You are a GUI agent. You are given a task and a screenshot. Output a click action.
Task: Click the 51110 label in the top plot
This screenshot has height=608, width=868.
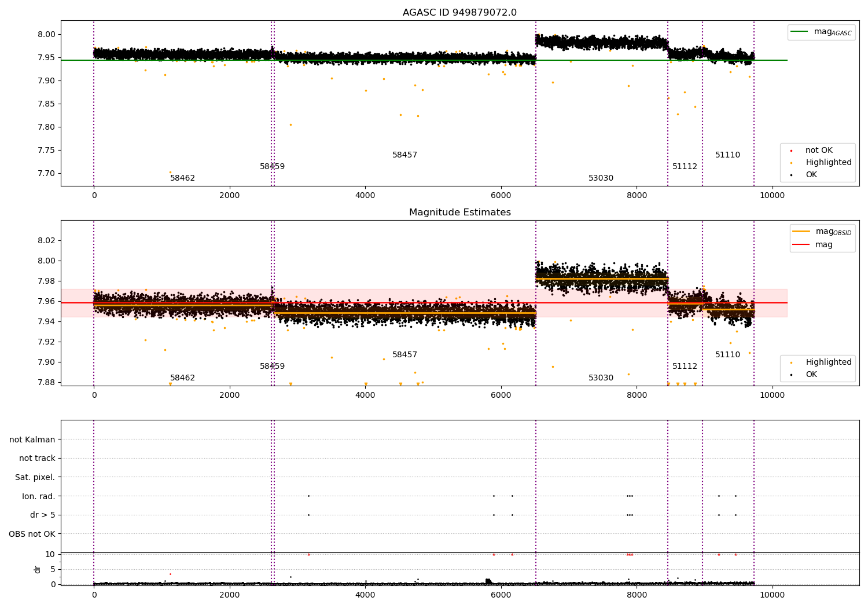click(x=727, y=155)
